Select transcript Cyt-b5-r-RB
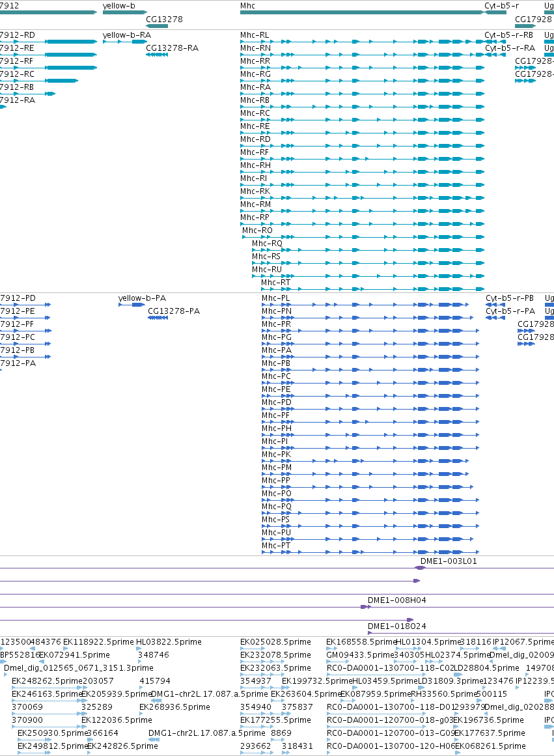Screen dimensions: 554x756 (x=508, y=35)
